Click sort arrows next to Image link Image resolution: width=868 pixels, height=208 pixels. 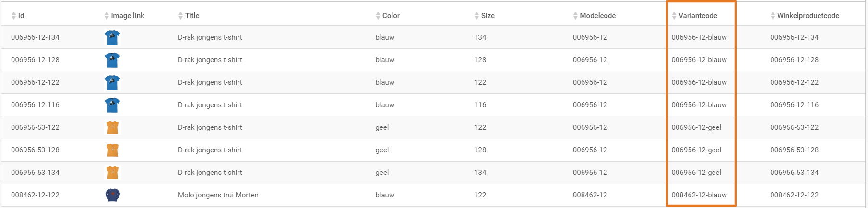click(x=107, y=16)
